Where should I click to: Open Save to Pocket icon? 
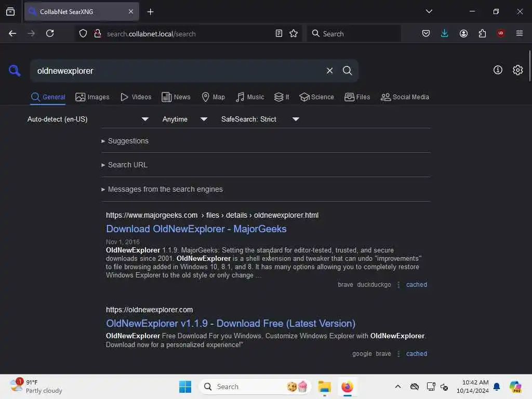tap(426, 33)
